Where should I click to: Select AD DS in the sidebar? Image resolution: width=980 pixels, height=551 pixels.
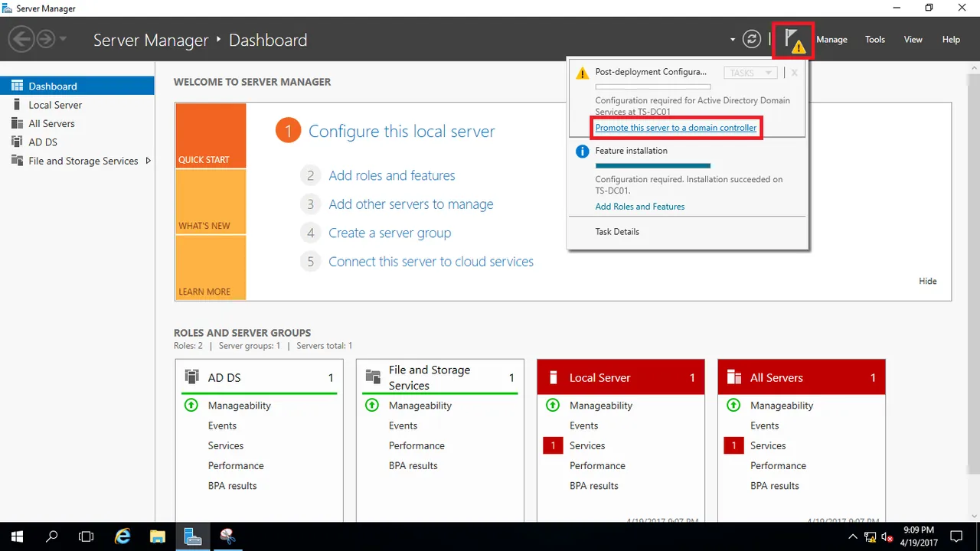77,142
